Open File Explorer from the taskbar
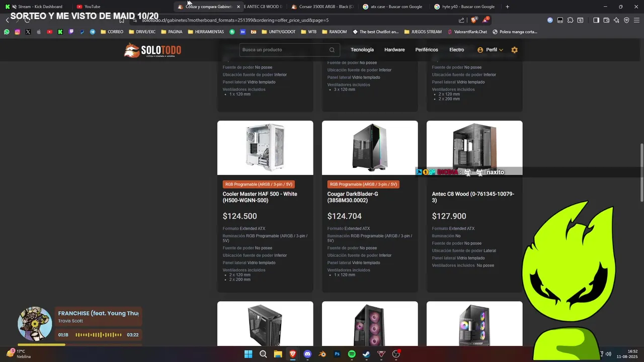This screenshot has height=362, width=644. 278,354
